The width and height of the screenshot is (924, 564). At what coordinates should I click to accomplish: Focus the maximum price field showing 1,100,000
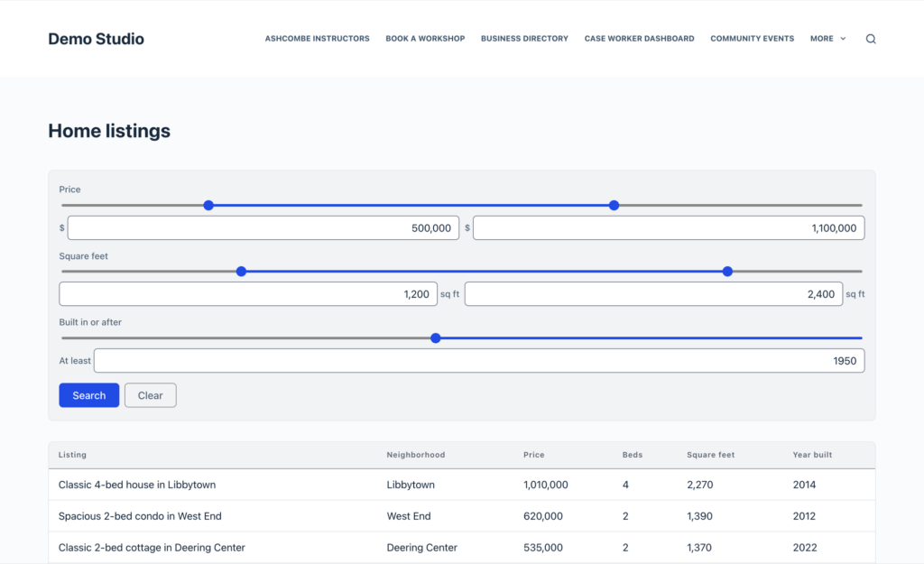pos(669,228)
